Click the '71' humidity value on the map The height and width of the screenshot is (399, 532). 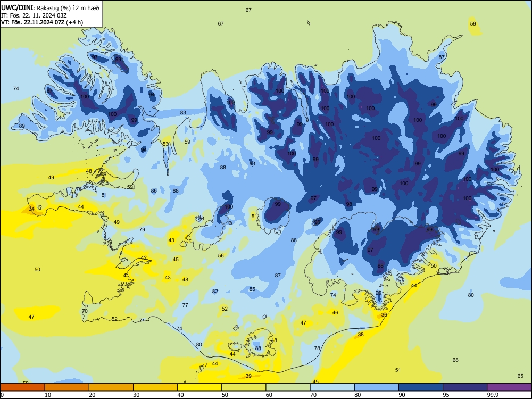pyautogui.click(x=142, y=320)
